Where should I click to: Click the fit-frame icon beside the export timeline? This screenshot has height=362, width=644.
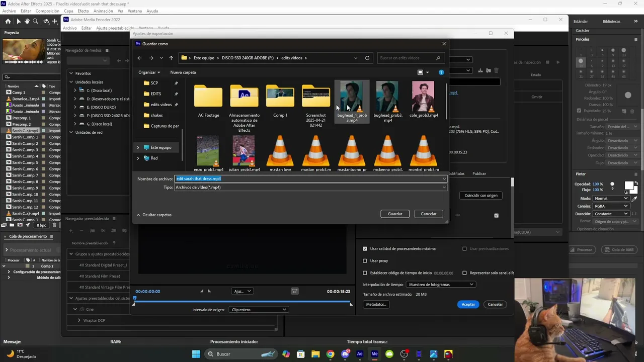[295, 291]
